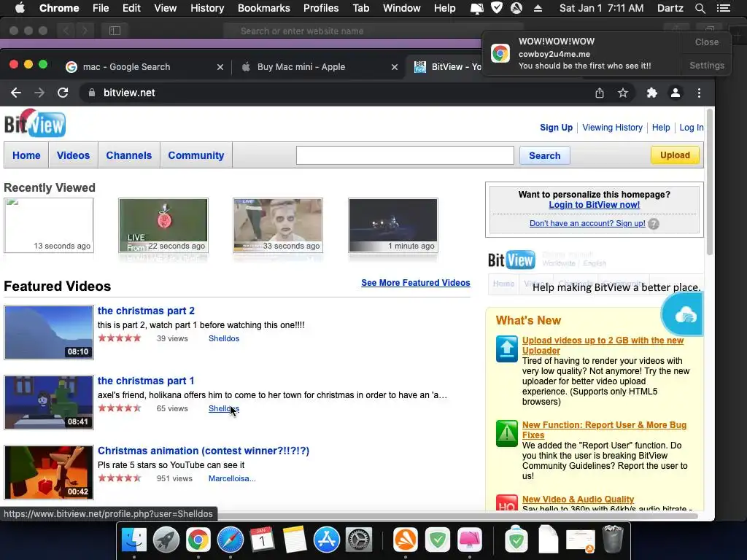Open Settings on the Chrome notification
This screenshot has width=747, height=560.
click(706, 66)
